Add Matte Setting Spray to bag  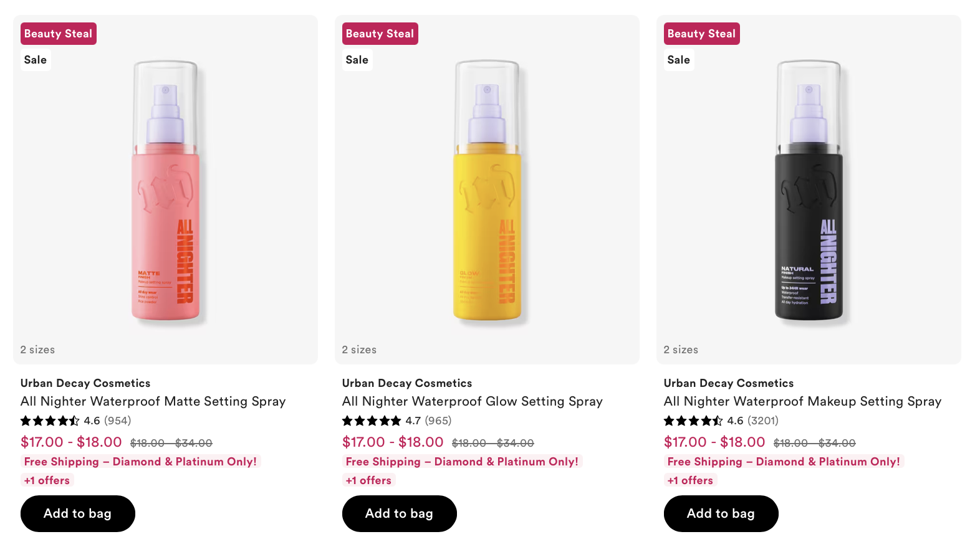click(x=78, y=513)
